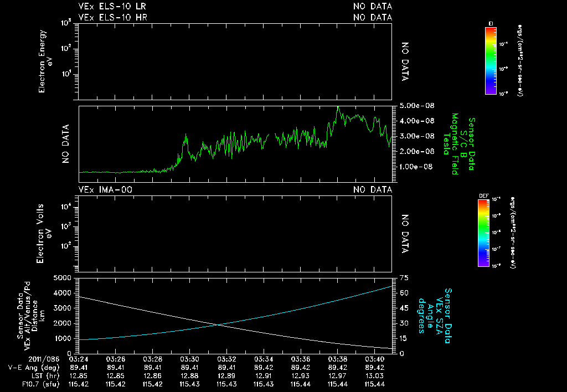
Task: Click the '2000' km distance tick label
Action: click(62, 323)
